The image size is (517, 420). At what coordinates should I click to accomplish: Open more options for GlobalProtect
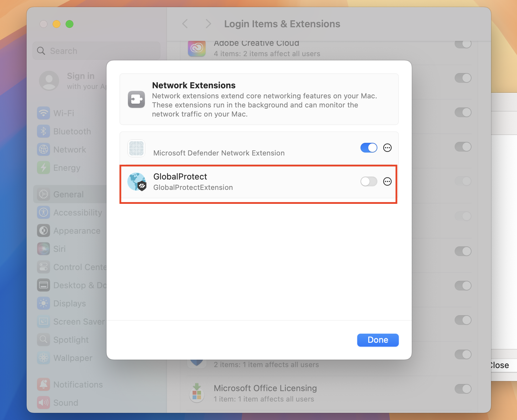(387, 181)
